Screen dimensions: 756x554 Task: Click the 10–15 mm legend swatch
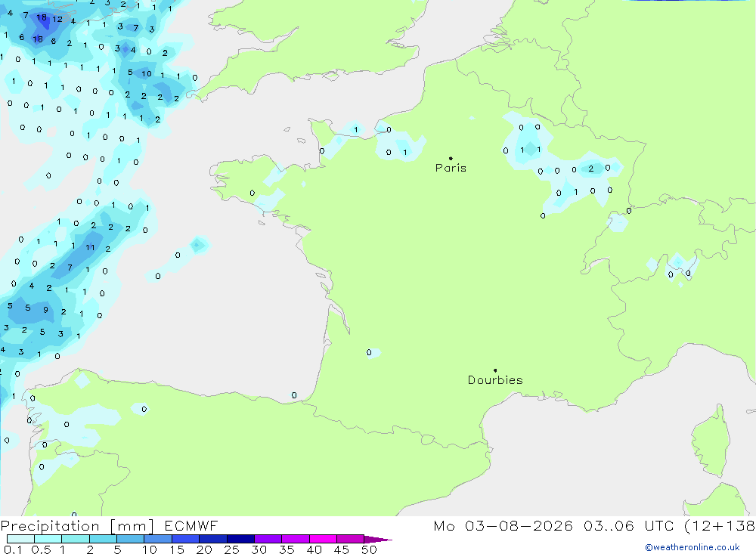(158, 539)
